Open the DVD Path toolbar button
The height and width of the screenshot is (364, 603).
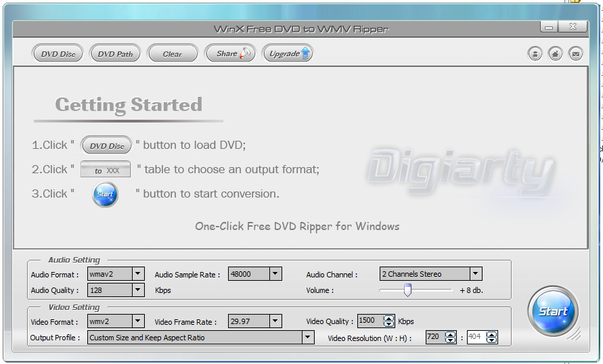coord(115,54)
